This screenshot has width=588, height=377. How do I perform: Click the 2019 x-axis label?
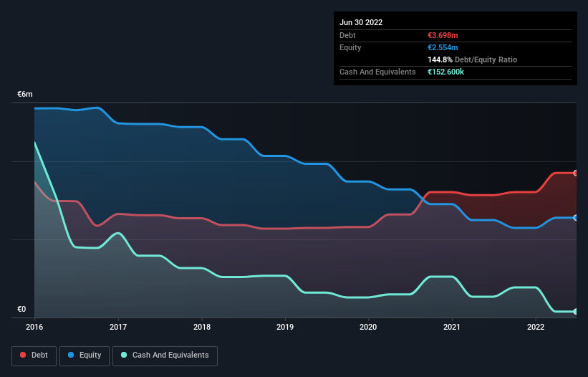click(285, 327)
